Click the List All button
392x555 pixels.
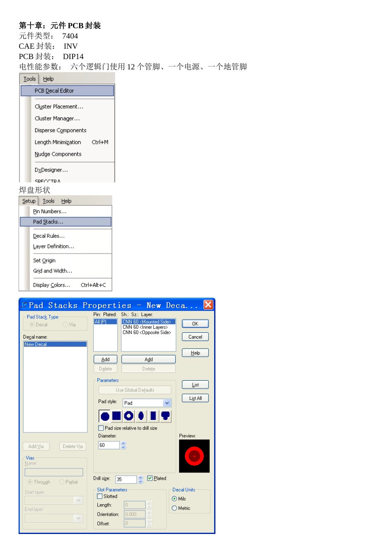click(195, 398)
